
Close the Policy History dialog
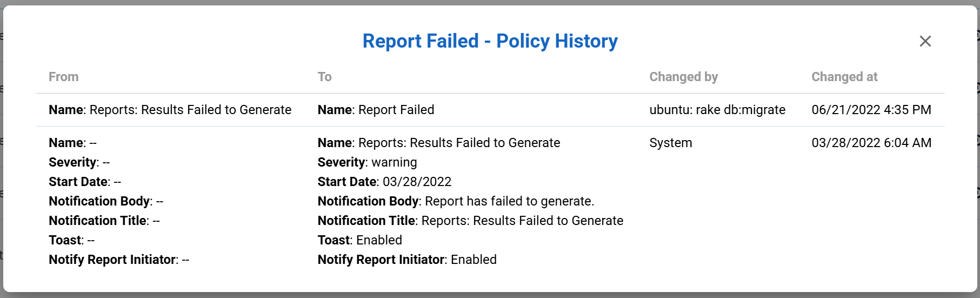(925, 41)
